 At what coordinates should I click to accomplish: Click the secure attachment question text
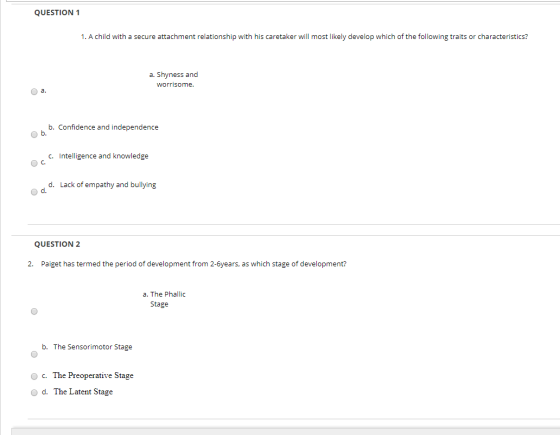tap(305, 36)
